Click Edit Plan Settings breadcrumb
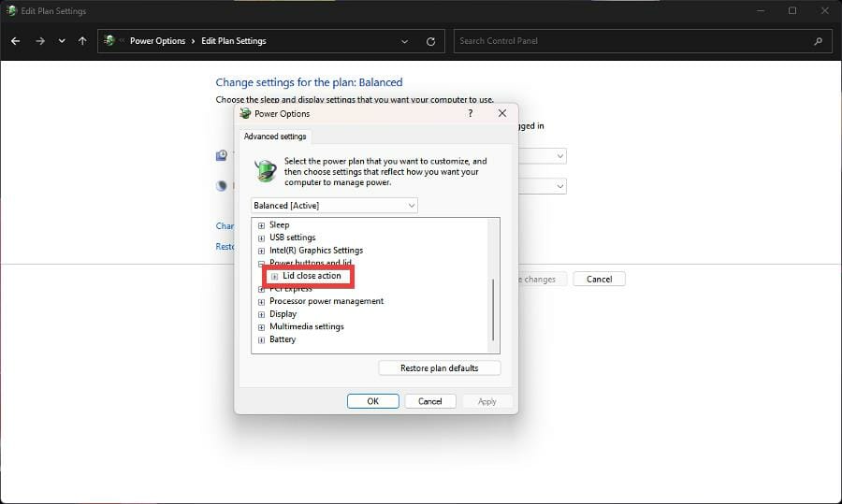The width and height of the screenshot is (842, 504). tap(234, 41)
